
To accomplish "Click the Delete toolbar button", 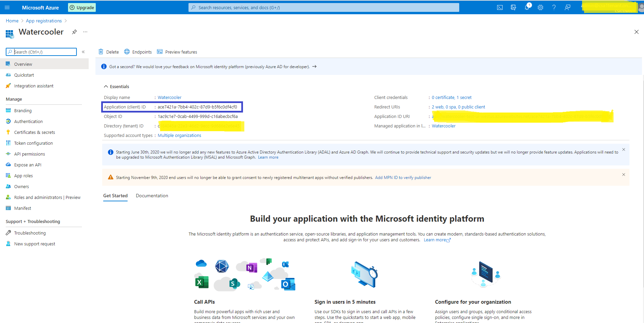I will coord(109,52).
